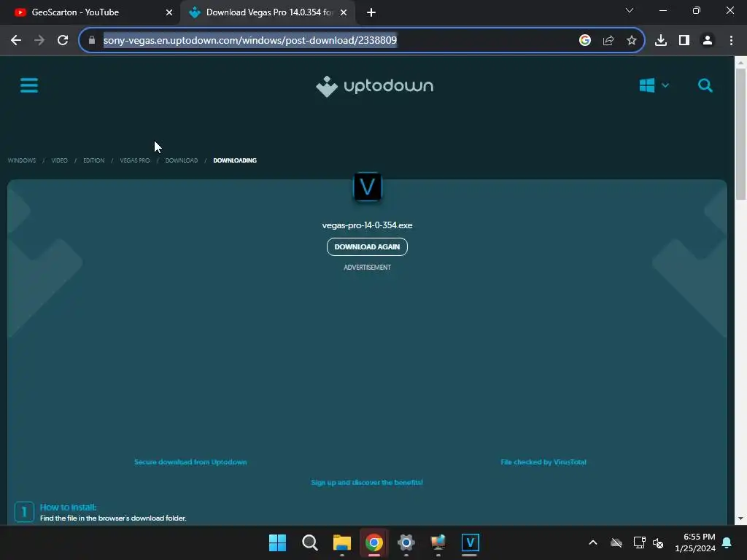Open the DOWNLOAD breadcrumb link
This screenshot has height=560, width=747.
pos(182,160)
